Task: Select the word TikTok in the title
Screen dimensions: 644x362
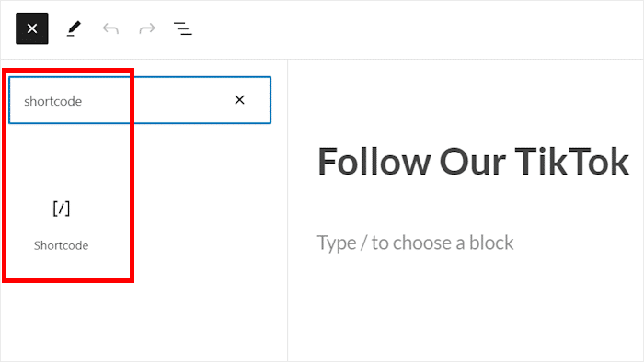Action: click(x=571, y=162)
